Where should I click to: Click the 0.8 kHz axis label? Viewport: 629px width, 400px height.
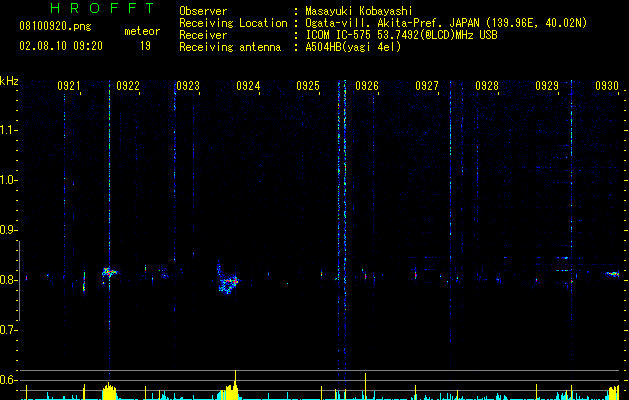point(8,280)
